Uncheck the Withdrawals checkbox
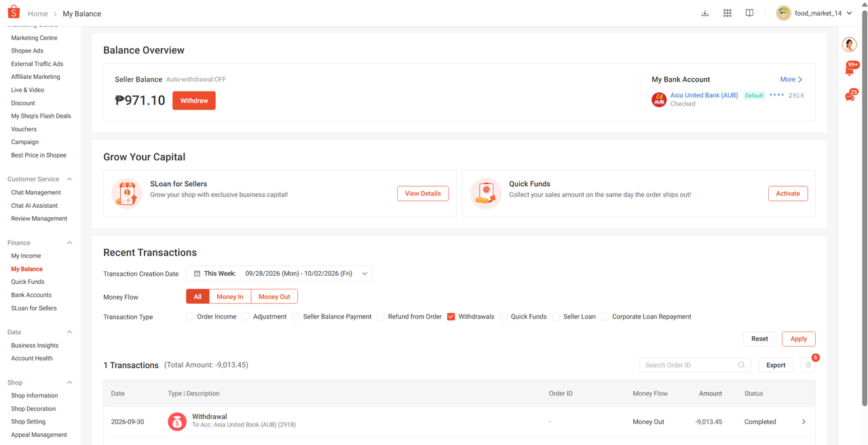The width and height of the screenshot is (868, 445). pos(451,317)
